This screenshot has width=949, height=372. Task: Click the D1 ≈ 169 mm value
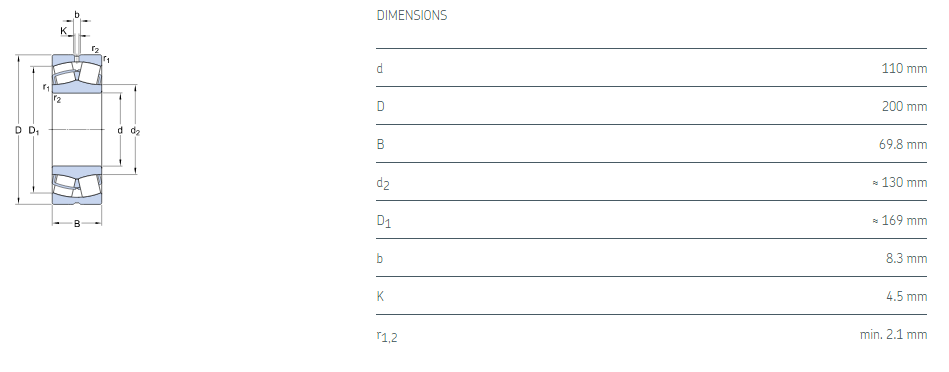click(x=899, y=220)
